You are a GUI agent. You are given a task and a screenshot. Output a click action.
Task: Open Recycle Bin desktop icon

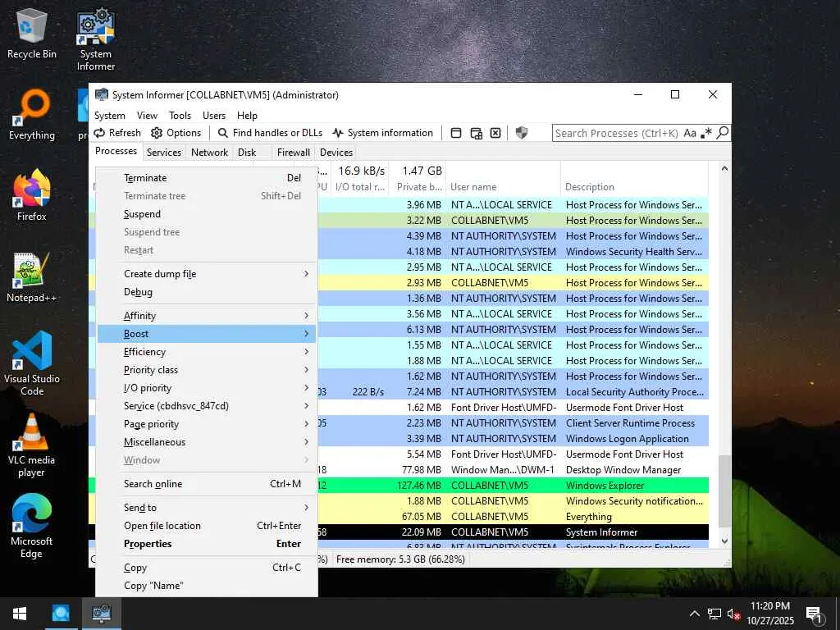32,34
